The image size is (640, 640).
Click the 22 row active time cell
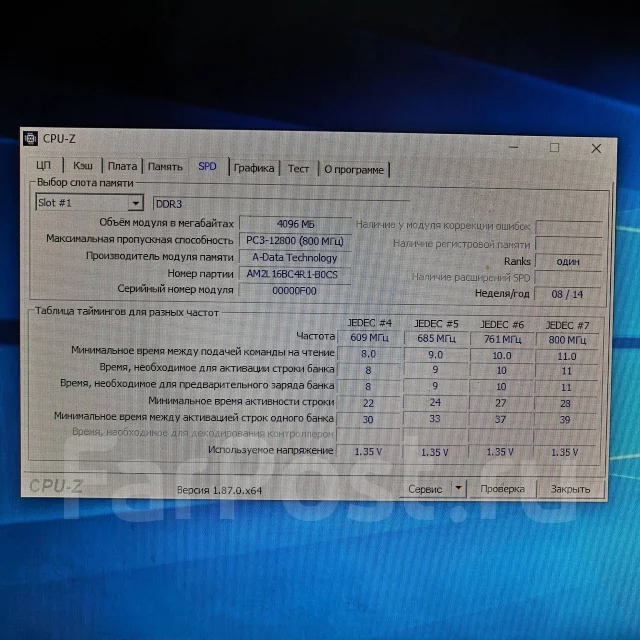(368, 403)
